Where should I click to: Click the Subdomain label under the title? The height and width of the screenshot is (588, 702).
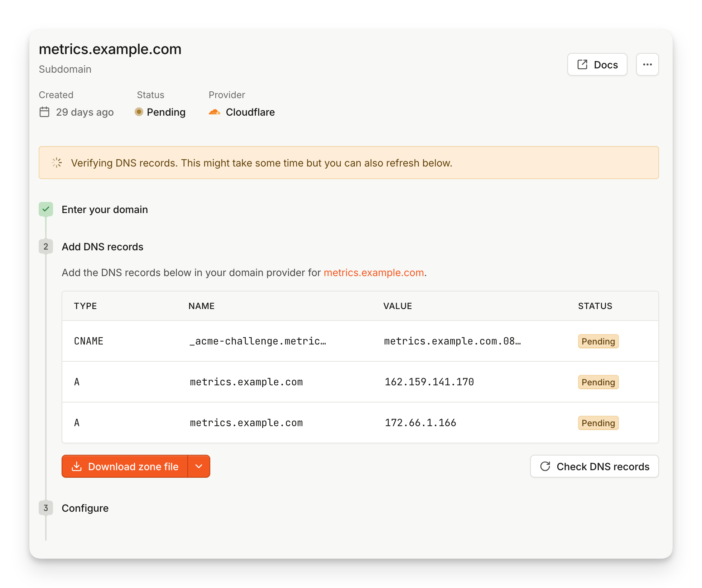[x=65, y=69]
